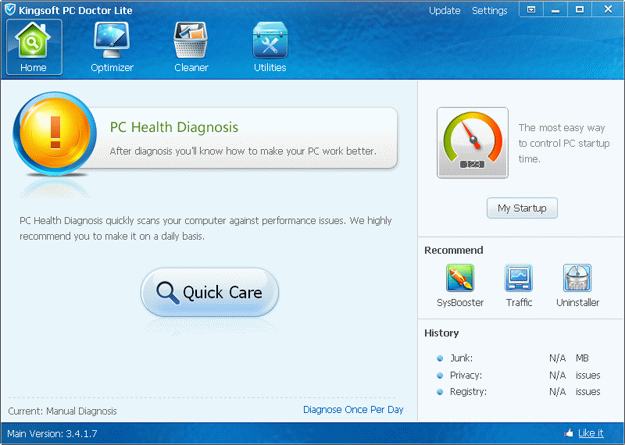Open the Home tab icon
This screenshot has width=625, height=445.
pos(33,46)
